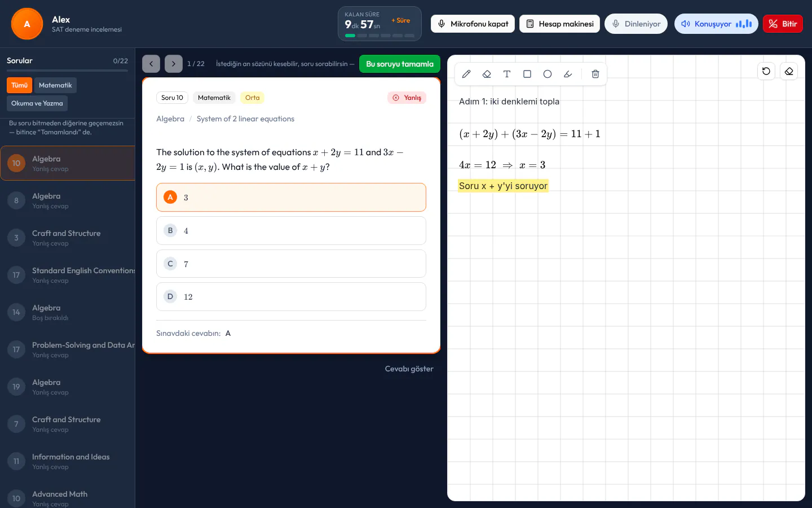Open question 14 Algebra left blank
The width and height of the screenshot is (812, 508).
pyautogui.click(x=68, y=312)
